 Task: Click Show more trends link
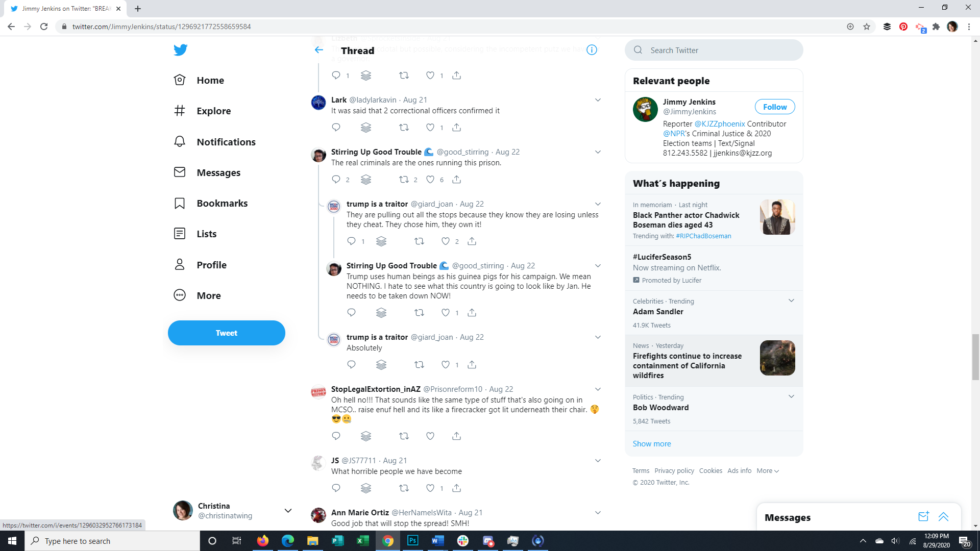pos(652,444)
